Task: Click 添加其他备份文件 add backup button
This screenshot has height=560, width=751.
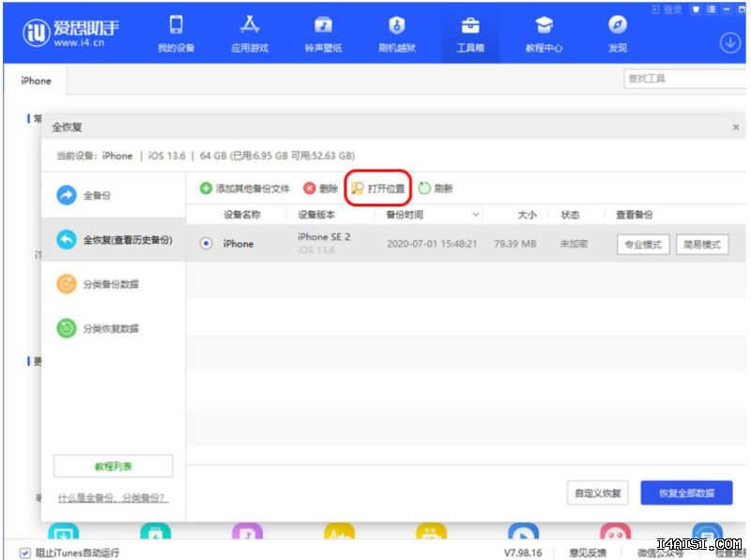Action: [x=245, y=189]
